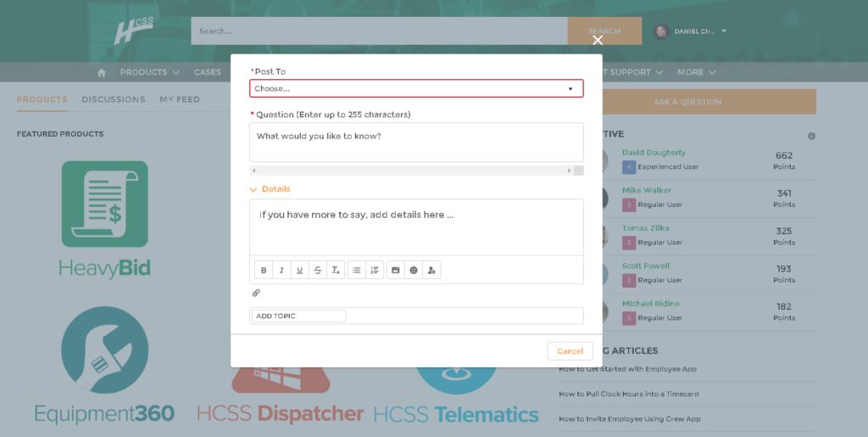Expand the More menu
The width and height of the screenshot is (868, 437).
[697, 72]
